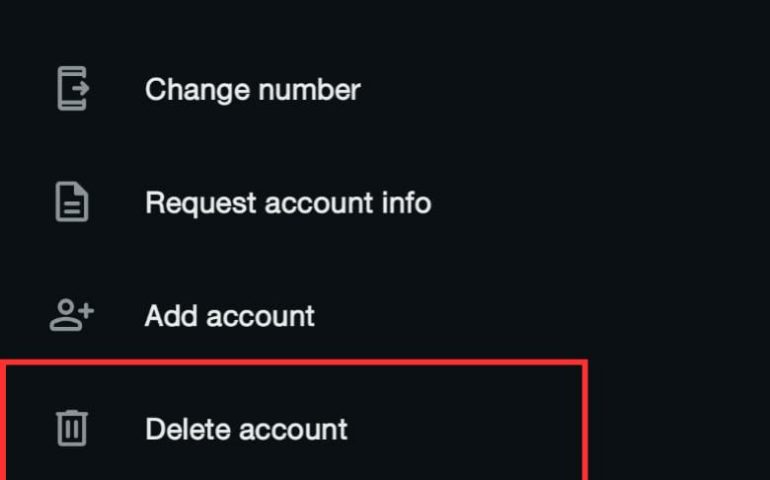
Task: Click the document icon for account info
Action: pos(71,203)
